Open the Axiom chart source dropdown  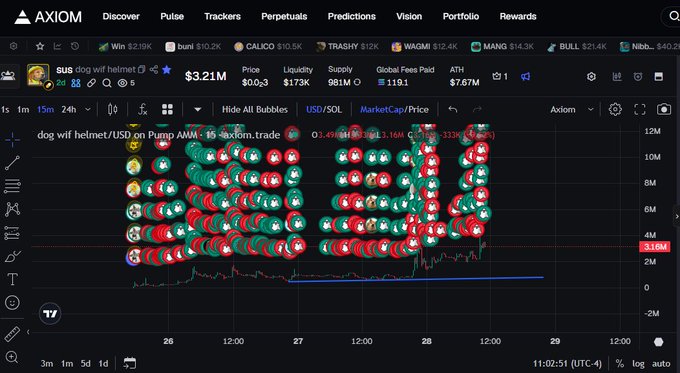click(572, 110)
